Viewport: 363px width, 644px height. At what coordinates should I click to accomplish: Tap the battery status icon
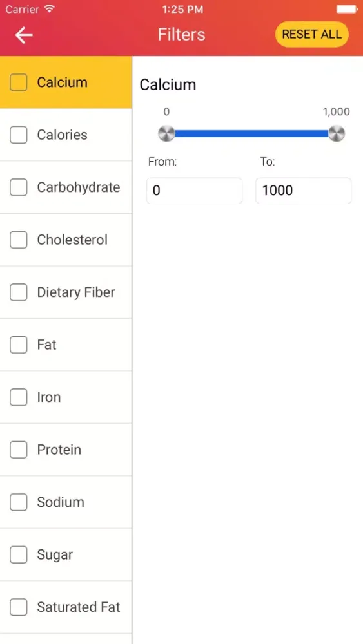346,9
